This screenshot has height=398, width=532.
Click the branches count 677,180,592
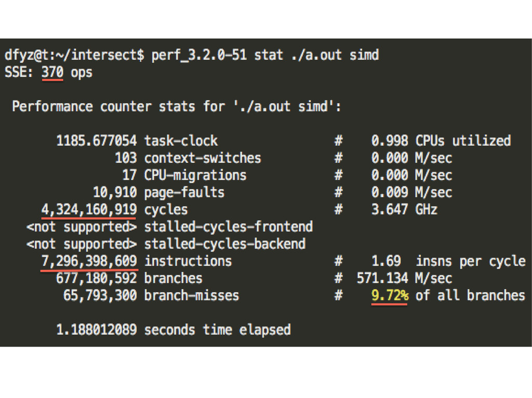coord(96,278)
